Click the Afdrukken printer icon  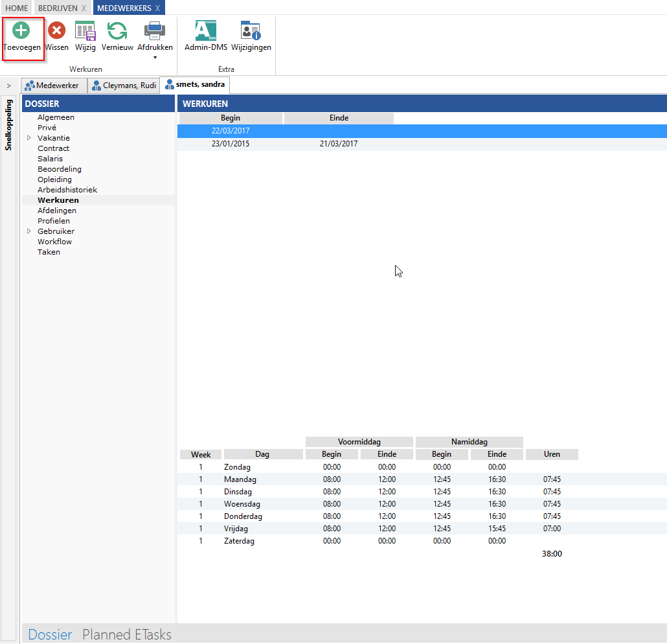click(x=155, y=30)
